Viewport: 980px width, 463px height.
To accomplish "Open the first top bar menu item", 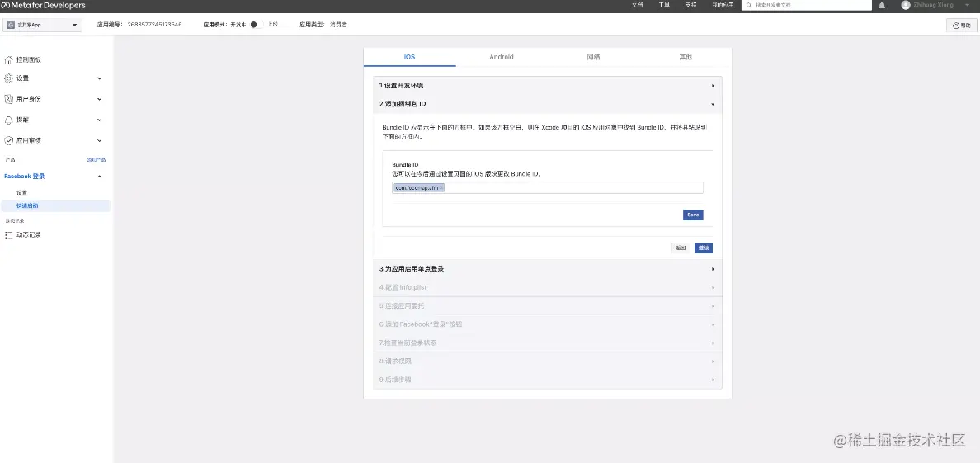I will pos(637,5).
